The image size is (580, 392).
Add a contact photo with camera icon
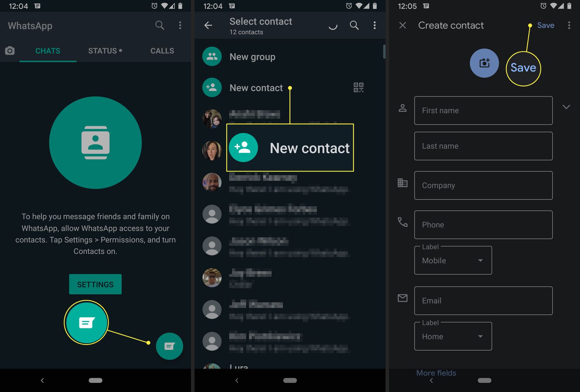click(x=484, y=63)
